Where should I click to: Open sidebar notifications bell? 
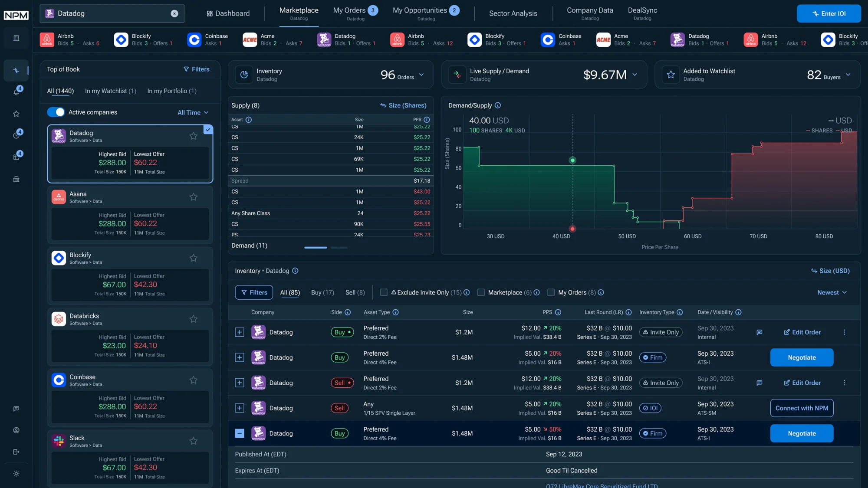coord(16,92)
